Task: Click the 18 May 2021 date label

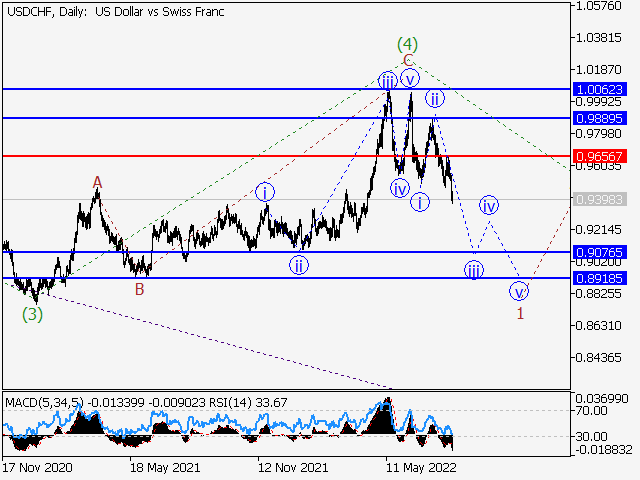Action: coord(165,468)
